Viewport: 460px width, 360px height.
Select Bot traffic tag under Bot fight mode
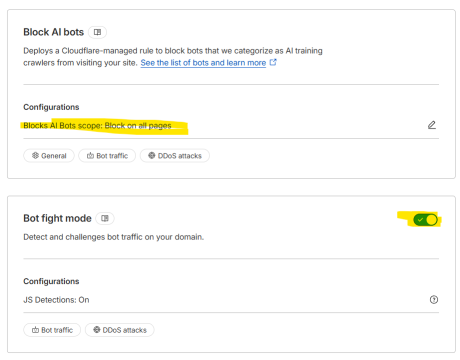[52, 330]
